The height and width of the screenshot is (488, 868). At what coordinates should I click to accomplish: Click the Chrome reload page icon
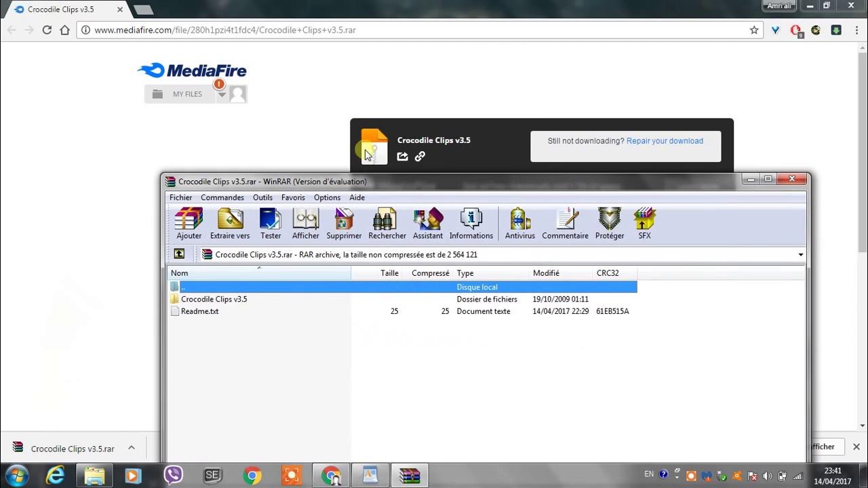coord(47,30)
